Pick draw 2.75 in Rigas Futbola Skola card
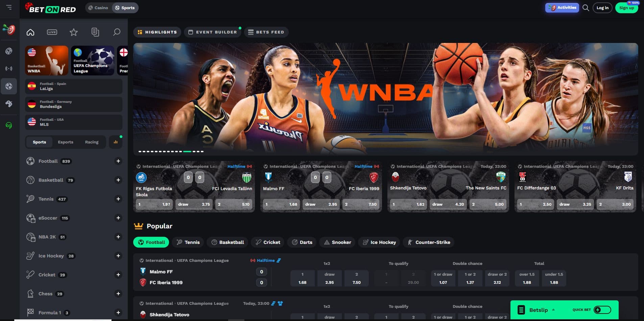The width and height of the screenshot is (644, 321). [194, 204]
